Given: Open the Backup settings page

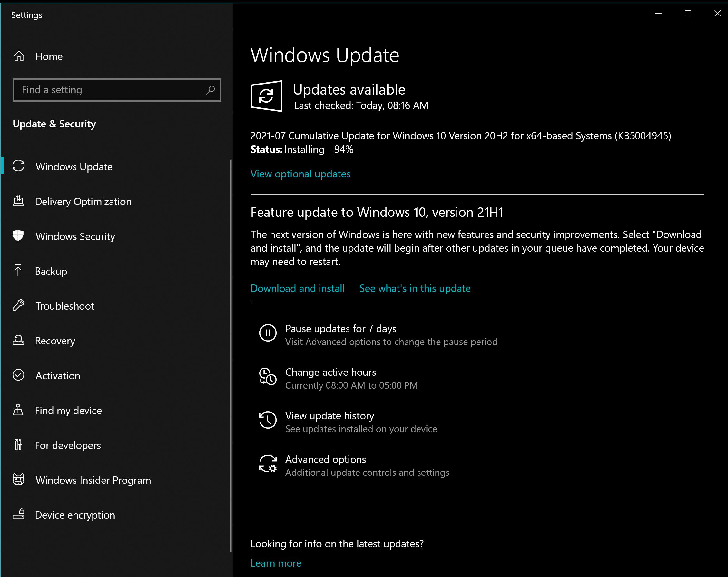Looking at the screenshot, I should pyautogui.click(x=51, y=271).
